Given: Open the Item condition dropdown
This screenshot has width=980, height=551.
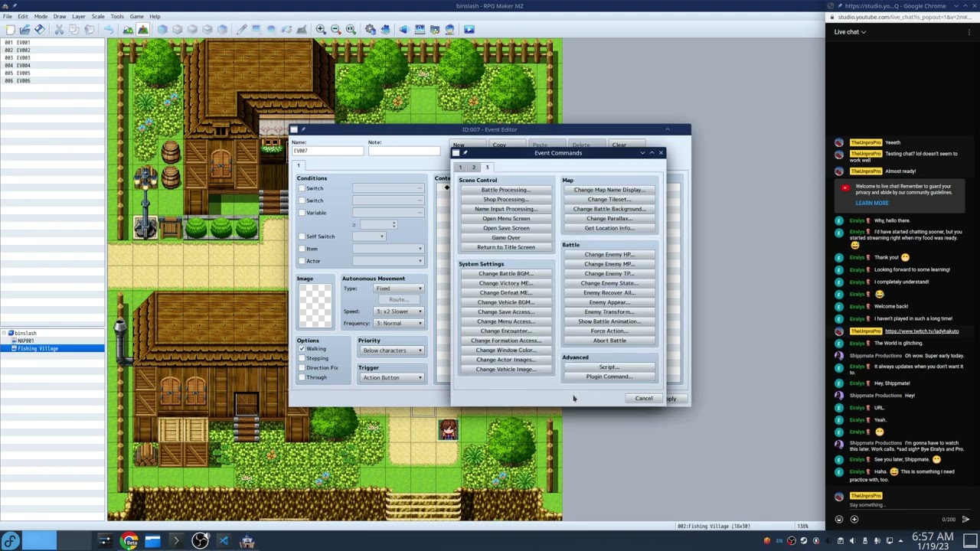Looking at the screenshot, I should [x=388, y=249].
